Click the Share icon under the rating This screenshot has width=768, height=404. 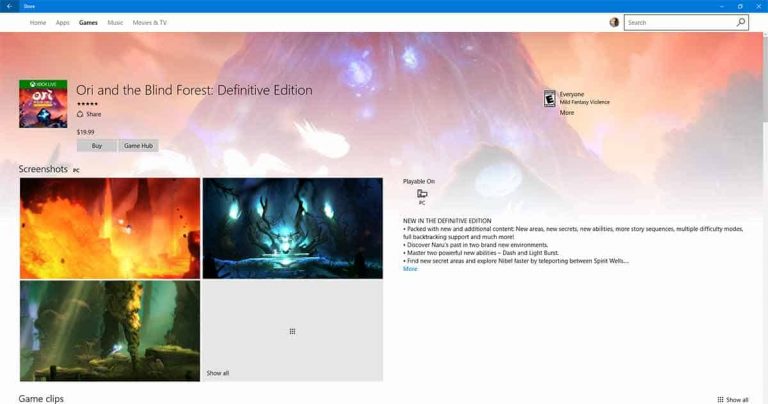click(80, 114)
